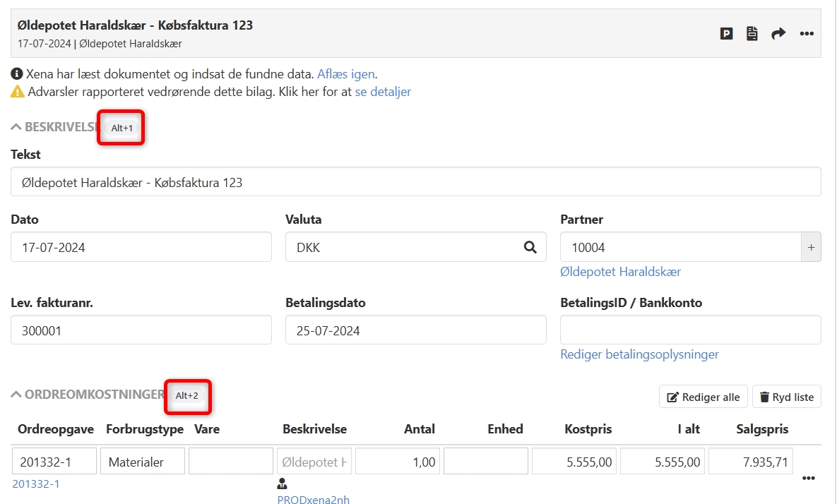Click into the Tekst input field
Viewport: 837px width, 504px height.
415,182
